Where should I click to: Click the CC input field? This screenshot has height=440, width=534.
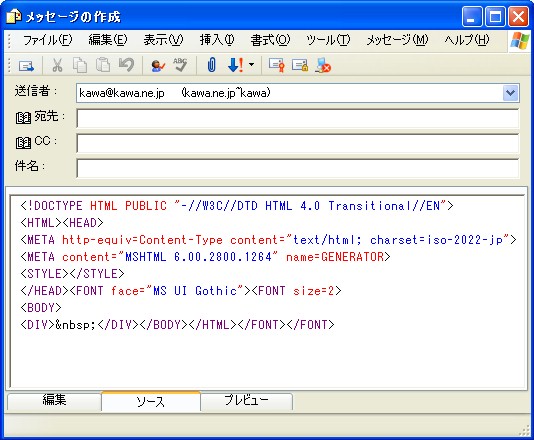coord(298,143)
